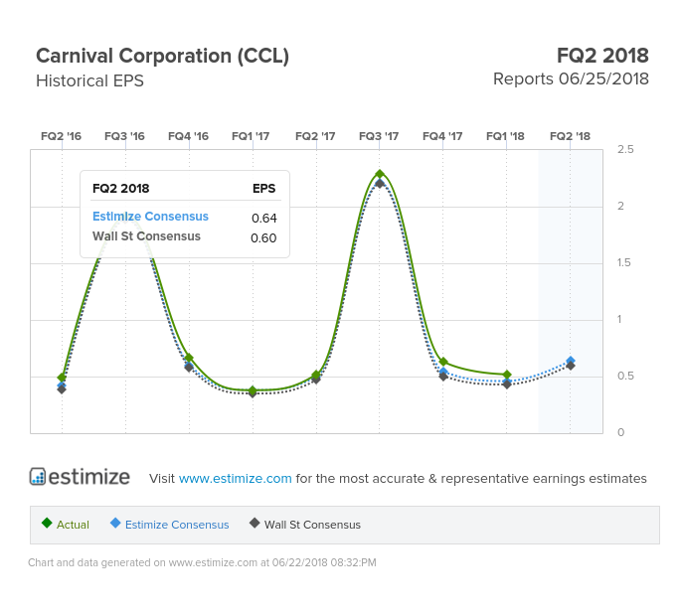Click the green Actual point at FQ1 '18
This screenshot has height=616, width=681.
pyautogui.click(x=507, y=375)
